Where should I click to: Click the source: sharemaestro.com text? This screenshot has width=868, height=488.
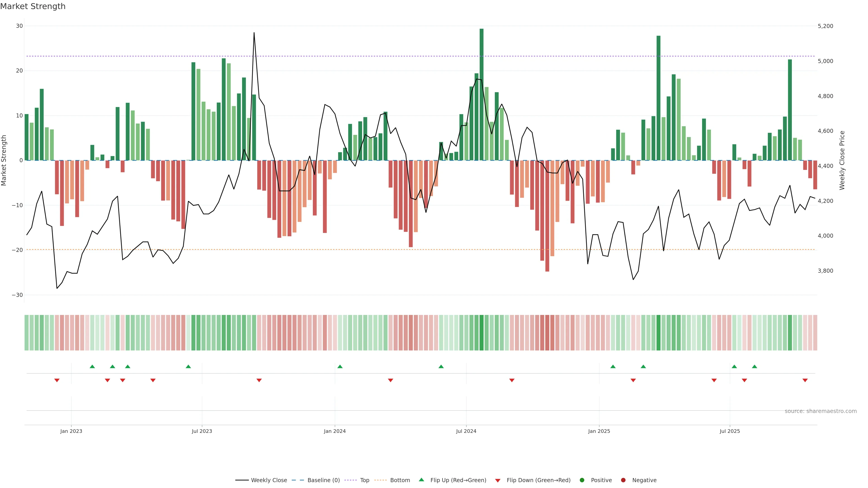[x=821, y=411]
